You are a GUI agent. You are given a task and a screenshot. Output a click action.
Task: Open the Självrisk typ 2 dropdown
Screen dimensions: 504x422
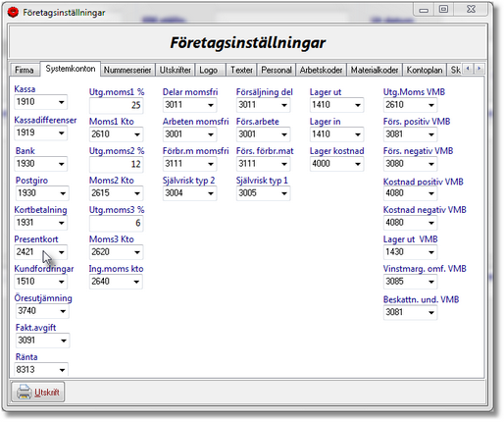[x=211, y=193]
